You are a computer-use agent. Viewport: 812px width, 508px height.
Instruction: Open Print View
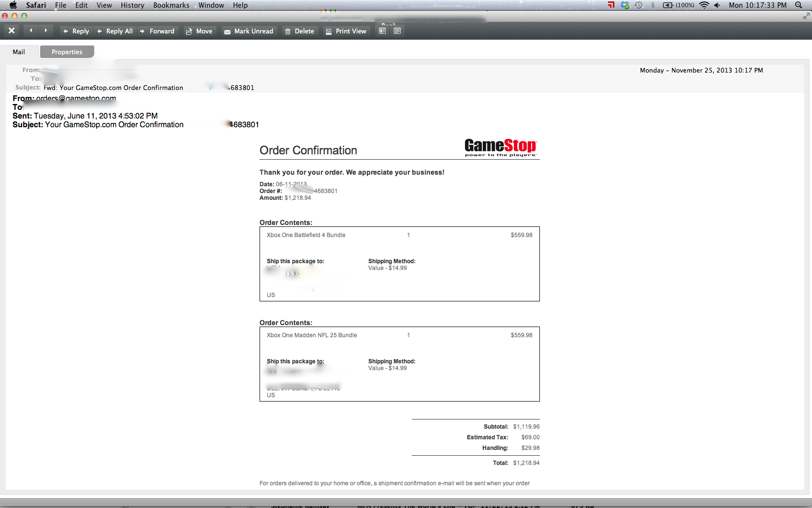click(x=346, y=31)
